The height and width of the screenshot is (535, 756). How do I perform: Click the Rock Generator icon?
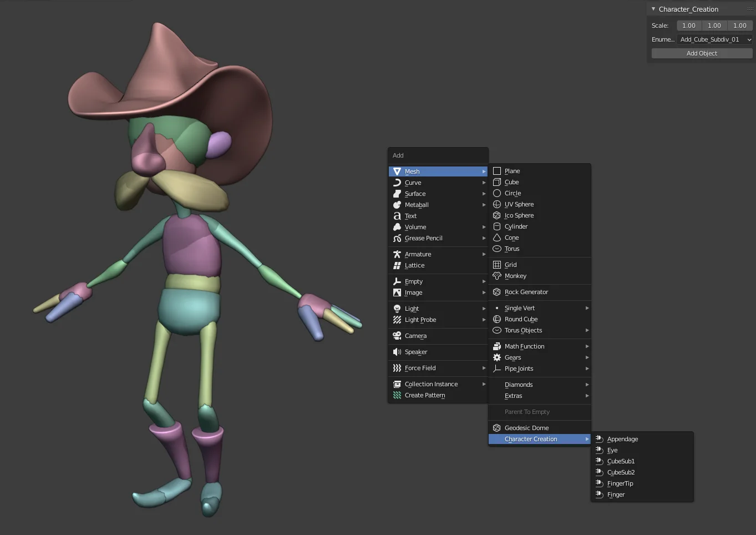497,292
